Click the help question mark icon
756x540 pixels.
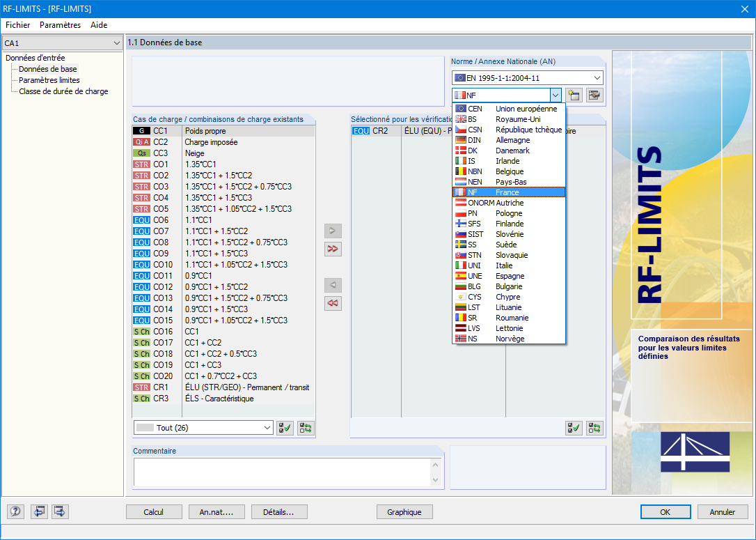point(15,511)
